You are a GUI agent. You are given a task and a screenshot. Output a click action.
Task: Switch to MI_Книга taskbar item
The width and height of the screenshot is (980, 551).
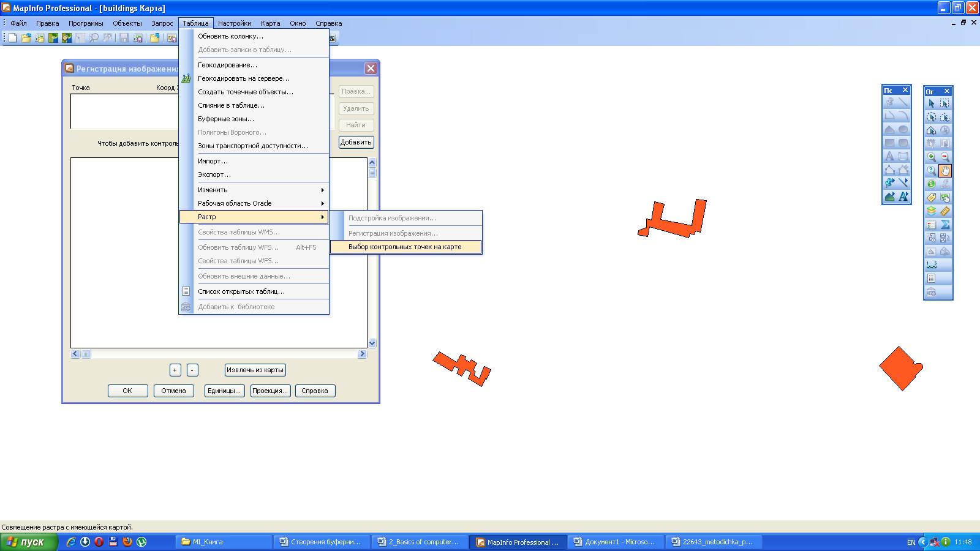click(224, 542)
